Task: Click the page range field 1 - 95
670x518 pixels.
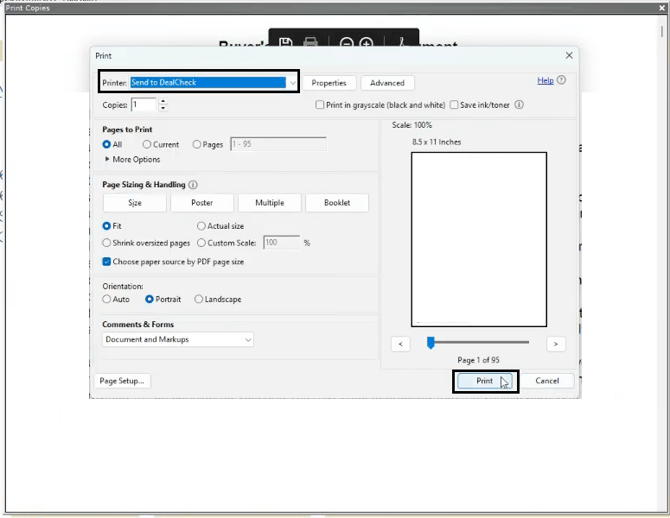Action: [278, 144]
